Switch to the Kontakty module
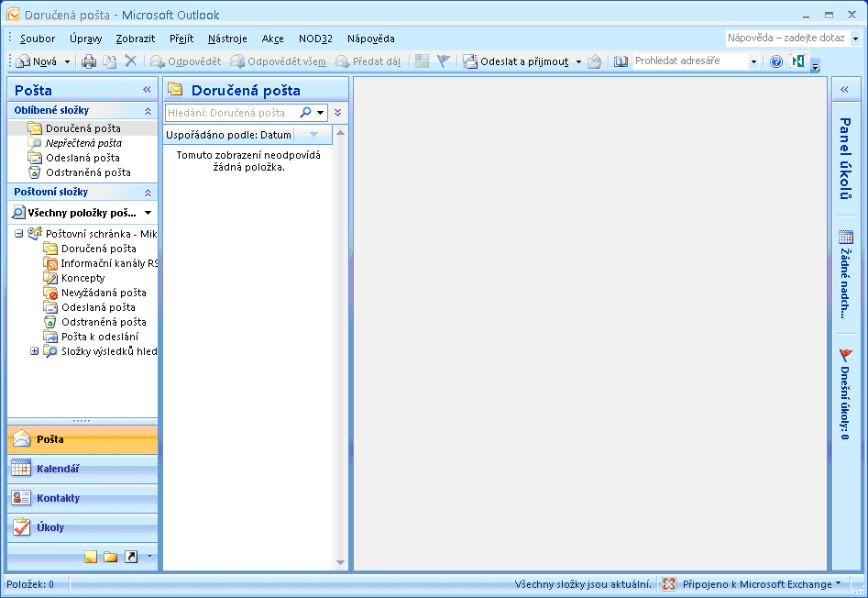868x598 pixels. click(x=82, y=498)
